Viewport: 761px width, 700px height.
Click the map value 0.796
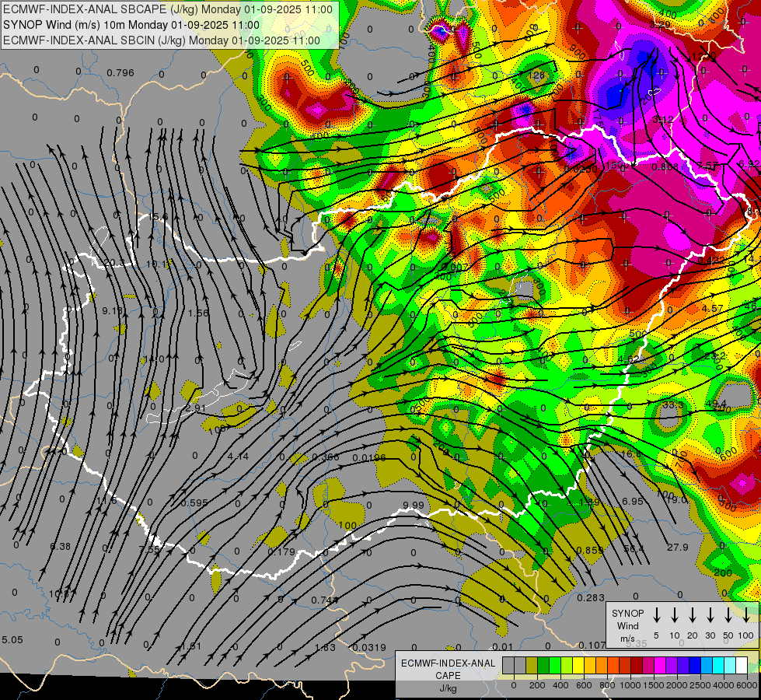120,73
